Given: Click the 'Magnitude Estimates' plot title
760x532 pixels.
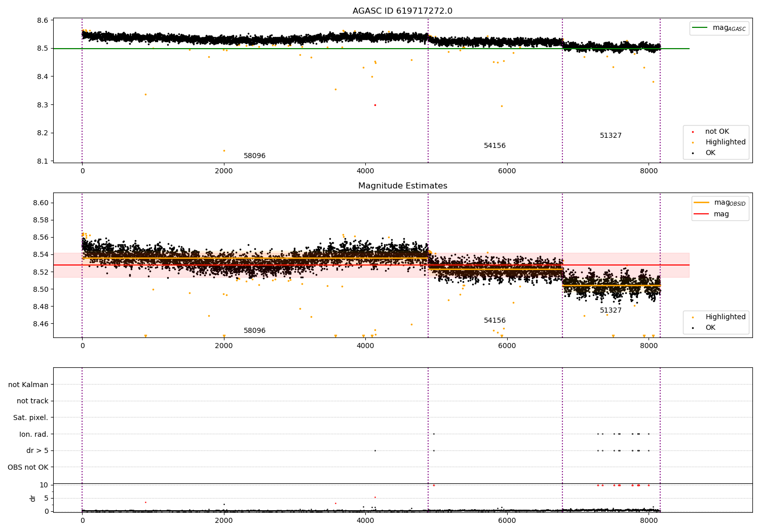Looking at the screenshot, I should click(x=403, y=186).
